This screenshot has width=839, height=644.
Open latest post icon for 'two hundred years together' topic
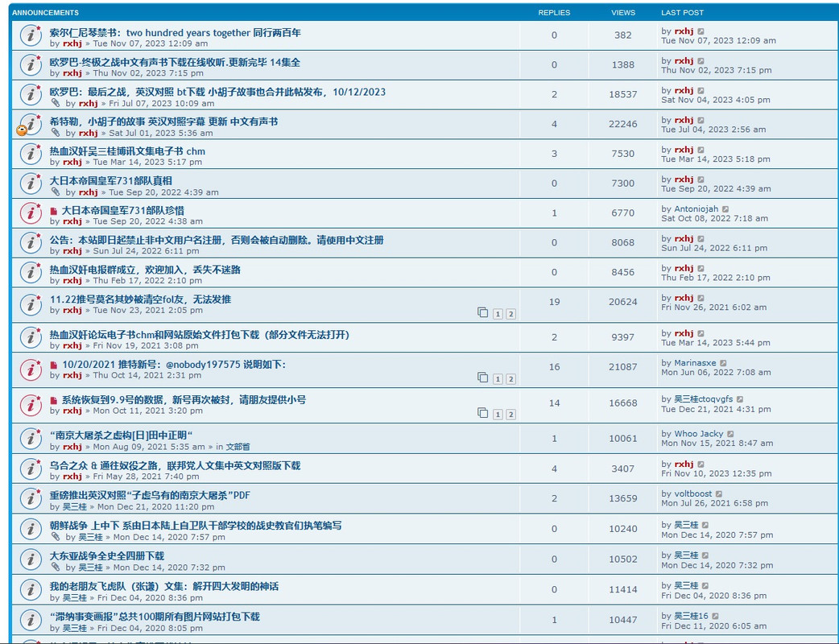pos(701,31)
